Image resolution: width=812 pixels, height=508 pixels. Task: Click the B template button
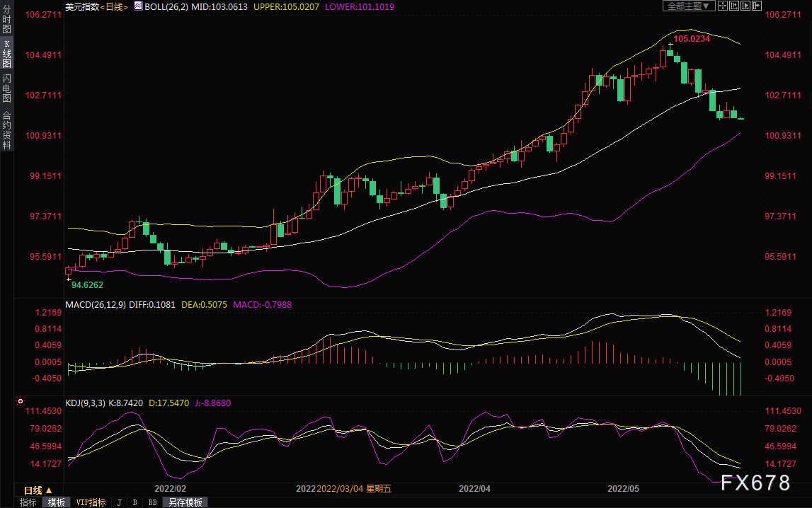pos(135,502)
